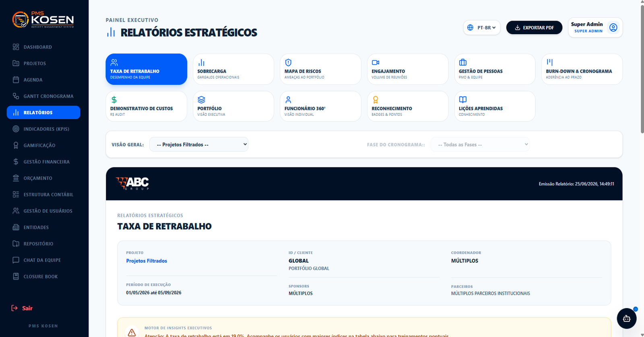Click the Closure Book icon

click(16, 276)
